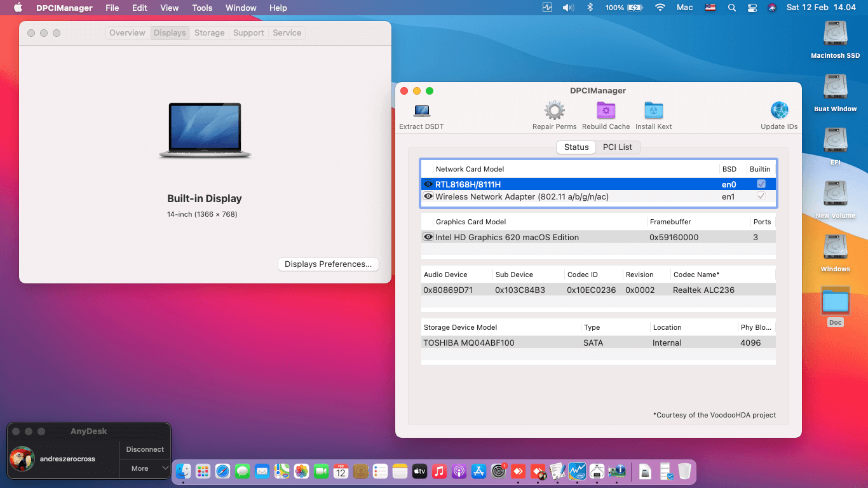Image resolution: width=868 pixels, height=488 pixels.
Task: Open the Tools menu
Action: click(x=202, y=8)
